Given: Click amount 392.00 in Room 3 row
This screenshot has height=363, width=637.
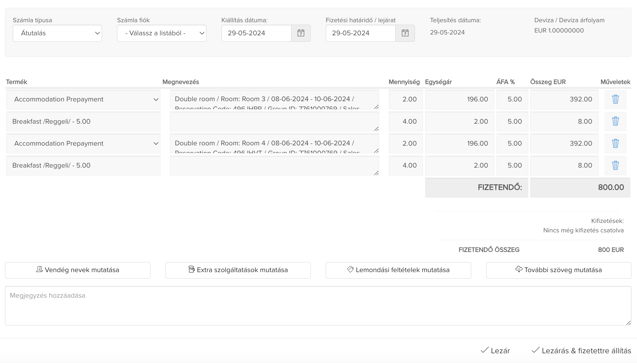Looking at the screenshot, I should [x=564, y=99].
